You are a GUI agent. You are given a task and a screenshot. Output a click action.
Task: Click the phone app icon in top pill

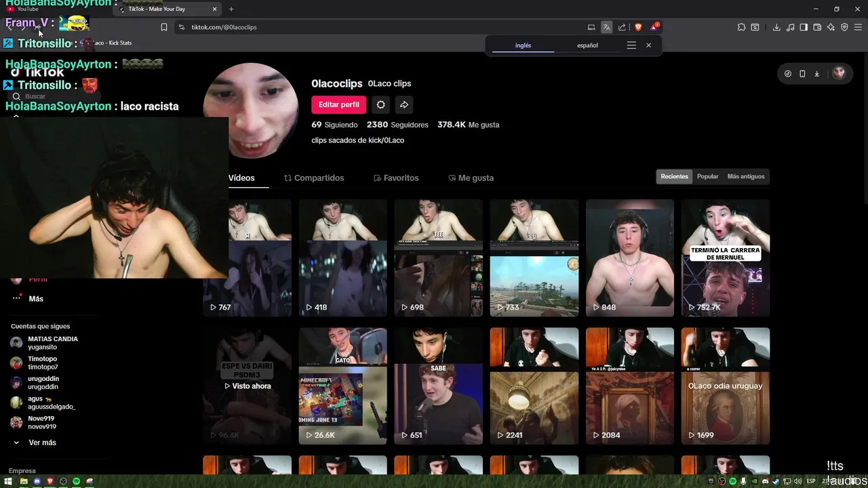pyautogui.click(x=802, y=73)
